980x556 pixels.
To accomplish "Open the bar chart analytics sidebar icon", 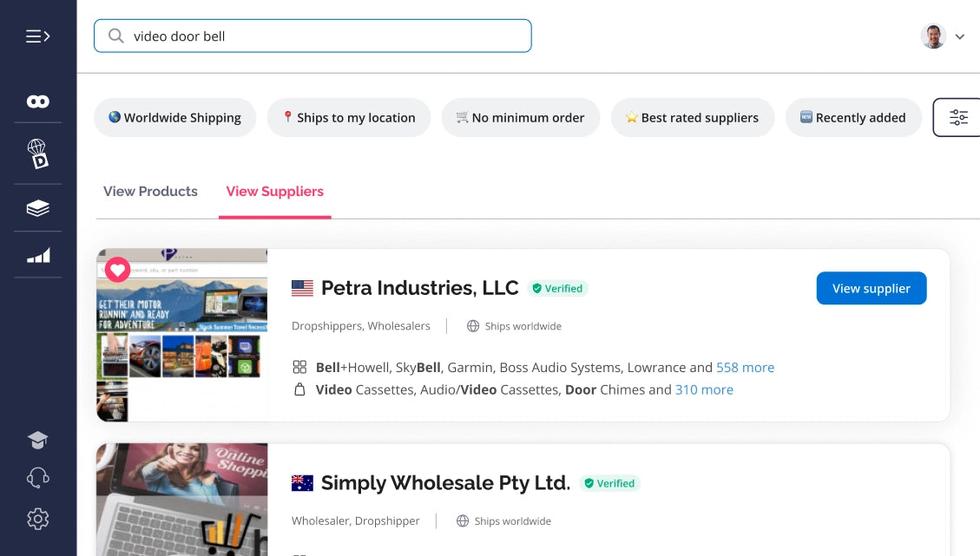I will pos(38,256).
